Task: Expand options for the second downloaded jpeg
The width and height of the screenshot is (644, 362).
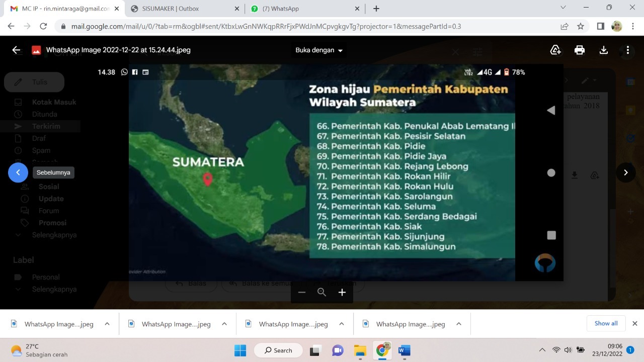Action: [x=224, y=324]
